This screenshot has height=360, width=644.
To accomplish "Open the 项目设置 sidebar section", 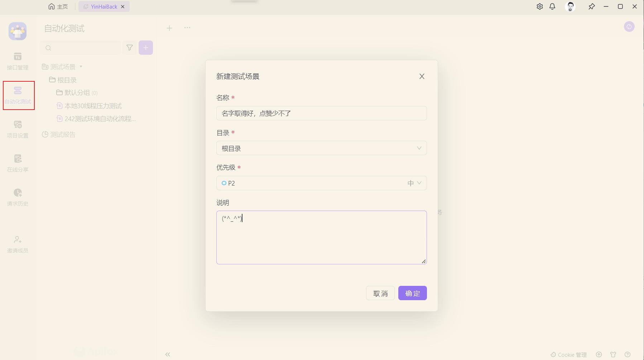I will click(18, 129).
